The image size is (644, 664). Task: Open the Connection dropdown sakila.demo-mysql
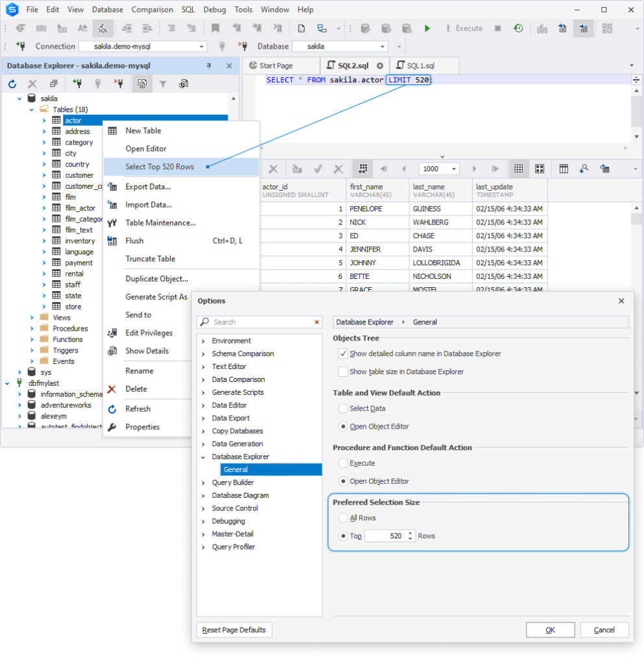tap(143, 47)
